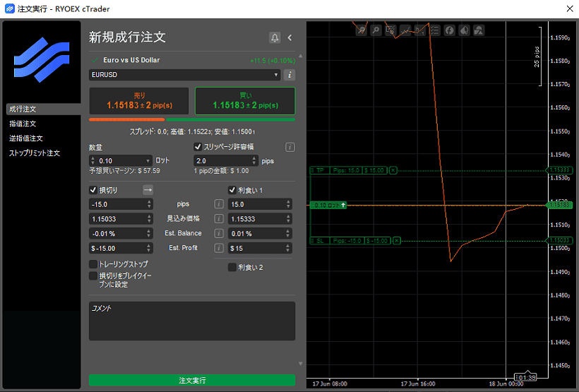Click the take profit $ 15 field

[x=260, y=248]
